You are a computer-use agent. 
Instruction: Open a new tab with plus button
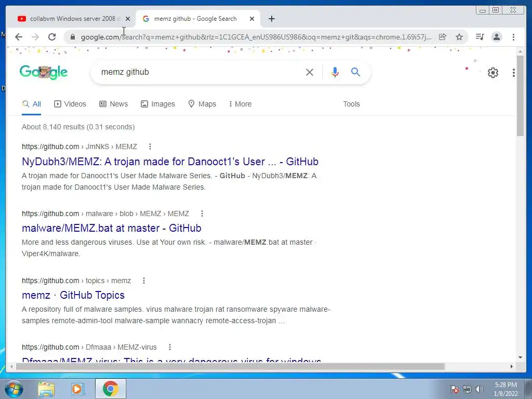click(272, 19)
